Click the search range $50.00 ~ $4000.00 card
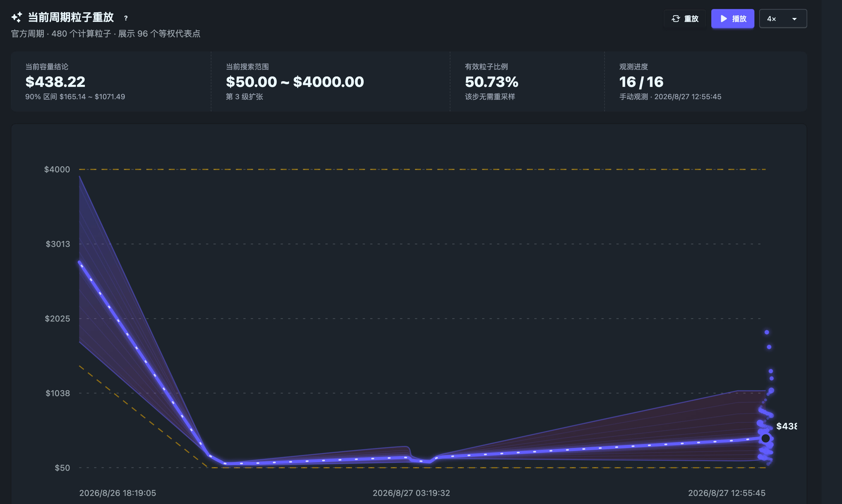Viewport: 842px width, 504px height. coord(330,82)
